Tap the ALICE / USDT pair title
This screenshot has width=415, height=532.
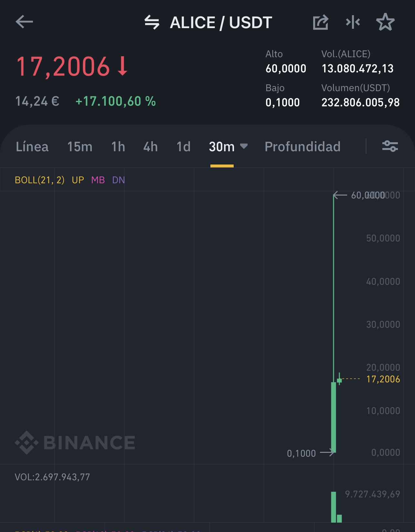(x=221, y=23)
